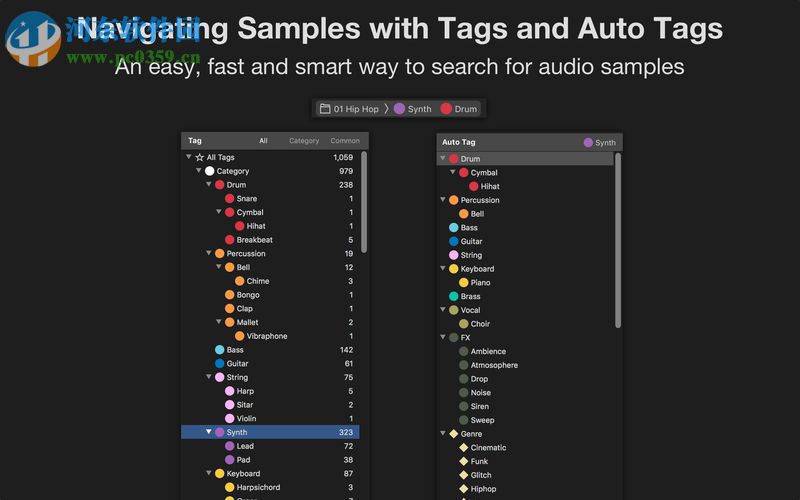The width and height of the screenshot is (800, 500).
Task: Select the Ambience row in Auto Tag
Action: pyautogui.click(x=526, y=352)
